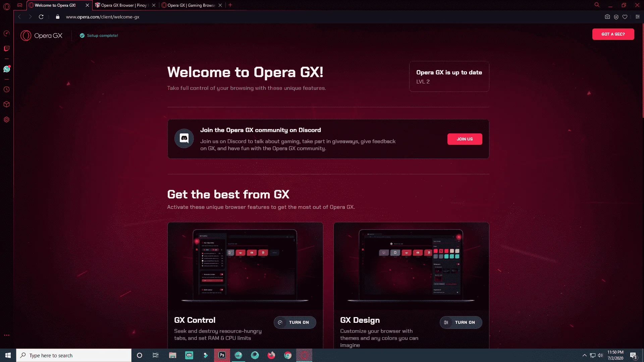644x362 pixels.
Task: Click the page's vertical scrollbar
Action: pyautogui.click(x=643, y=70)
